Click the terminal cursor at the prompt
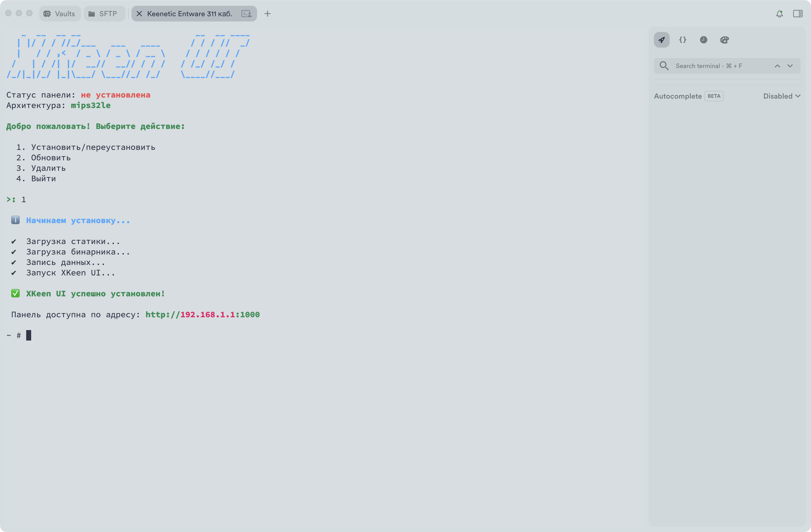 pos(29,335)
